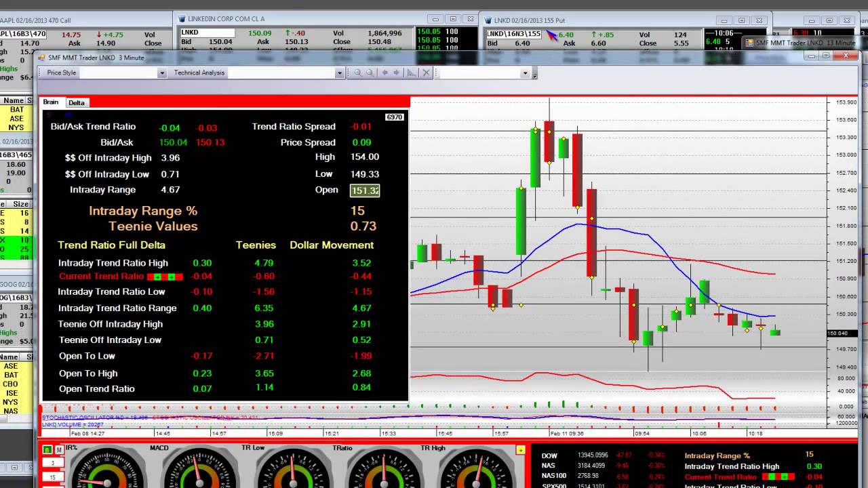Click the Low value 149.33
The width and height of the screenshot is (868, 488).
point(365,174)
